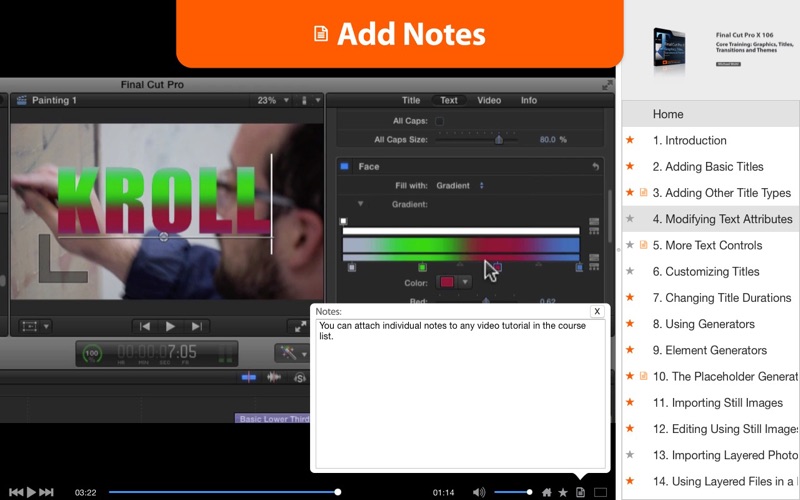This screenshot has width=800, height=500.
Task: Toggle favorite star for 5. More Text Controls
Action: tap(630, 245)
